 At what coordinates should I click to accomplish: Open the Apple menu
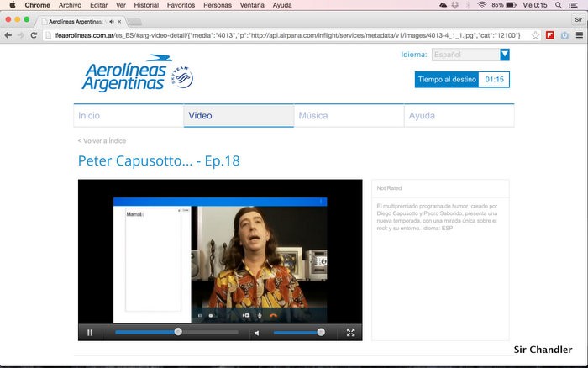click(x=13, y=5)
